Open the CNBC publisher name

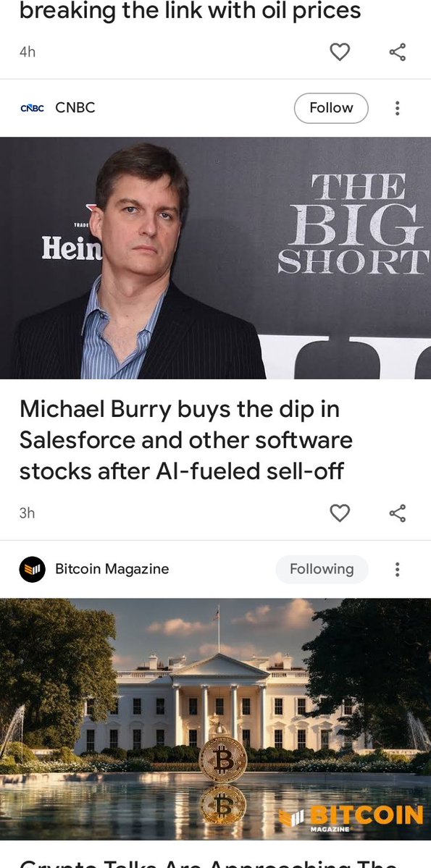click(x=75, y=108)
